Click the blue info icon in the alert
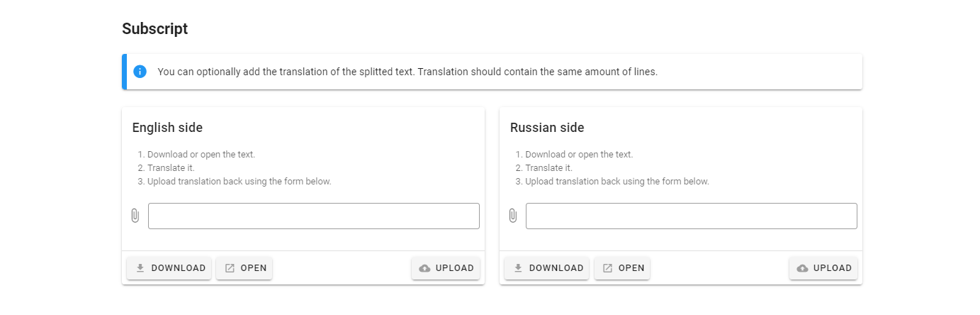The height and width of the screenshot is (315, 980). 140,72
